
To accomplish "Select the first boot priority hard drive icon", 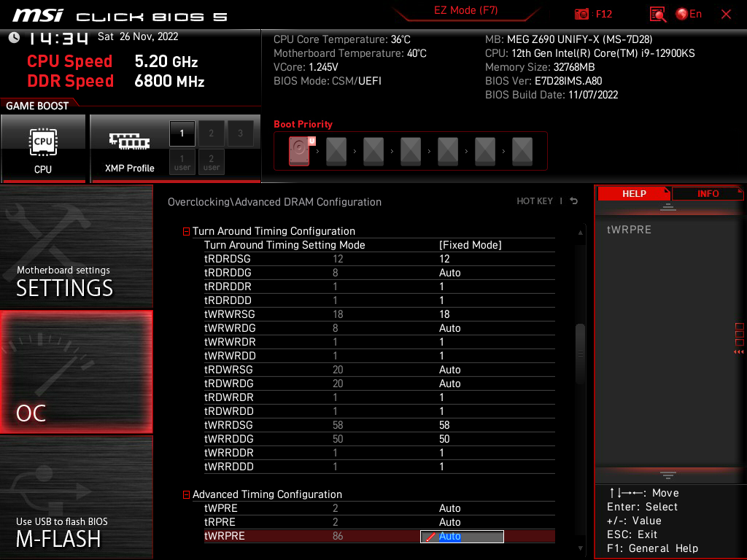I will (x=299, y=151).
